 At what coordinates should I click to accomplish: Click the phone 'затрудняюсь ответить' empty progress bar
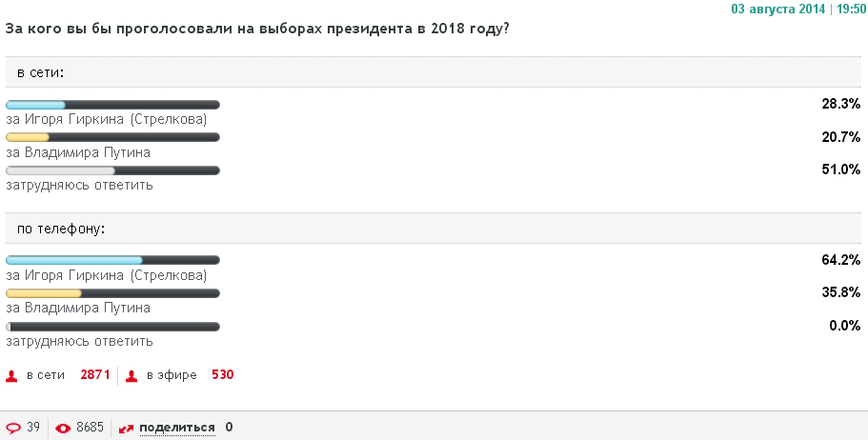112,327
